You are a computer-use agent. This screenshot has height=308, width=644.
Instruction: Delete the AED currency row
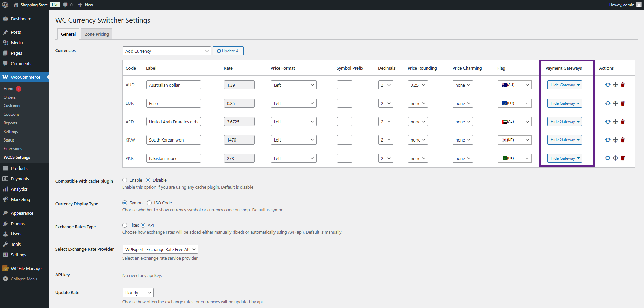(x=623, y=122)
